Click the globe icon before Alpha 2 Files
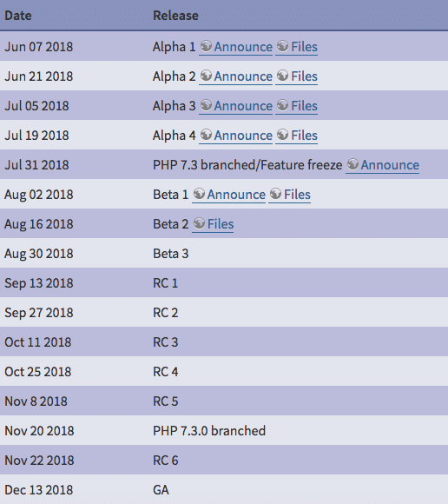 coord(283,76)
